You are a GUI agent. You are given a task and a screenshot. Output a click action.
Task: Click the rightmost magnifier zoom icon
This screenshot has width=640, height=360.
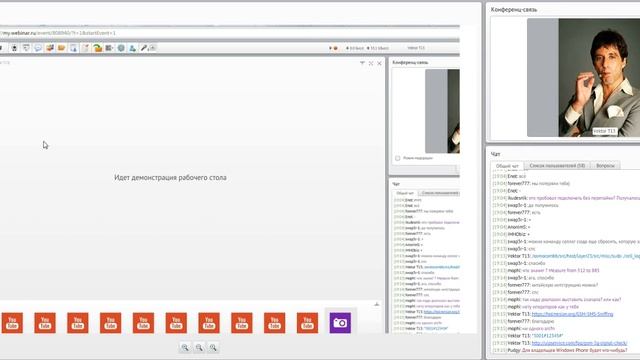click(x=213, y=347)
